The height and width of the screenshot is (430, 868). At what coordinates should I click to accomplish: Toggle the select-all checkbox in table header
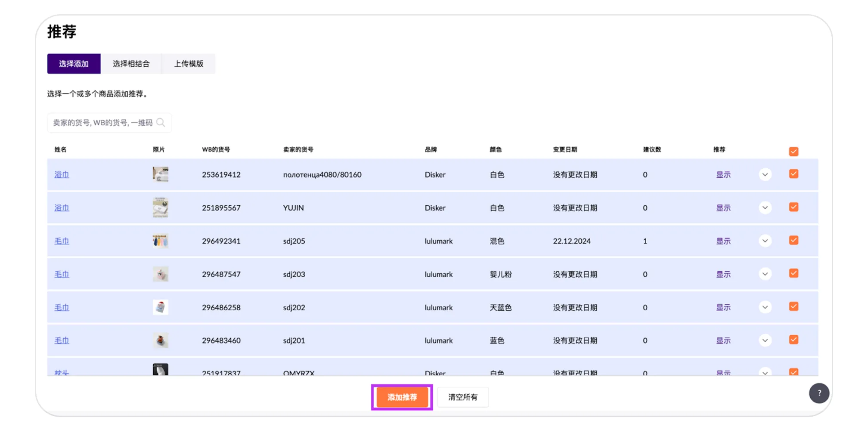(x=794, y=152)
